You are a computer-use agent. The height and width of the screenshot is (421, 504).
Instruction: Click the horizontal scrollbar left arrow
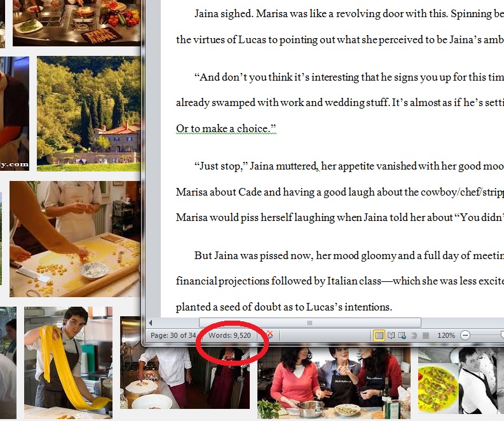point(151,323)
